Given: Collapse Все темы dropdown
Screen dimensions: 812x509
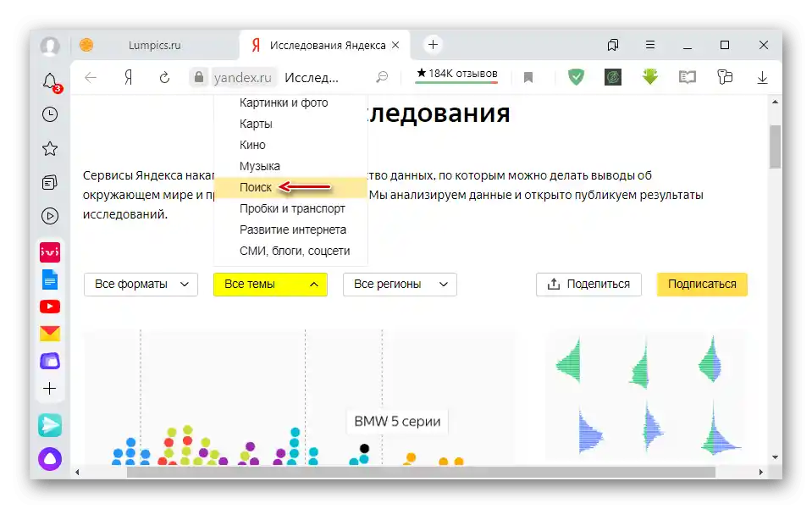Looking at the screenshot, I should point(270,285).
